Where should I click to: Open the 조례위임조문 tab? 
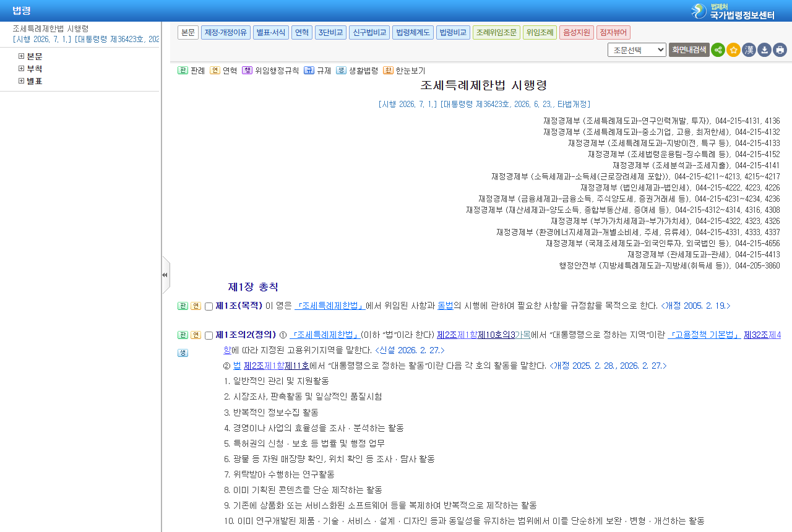(496, 32)
